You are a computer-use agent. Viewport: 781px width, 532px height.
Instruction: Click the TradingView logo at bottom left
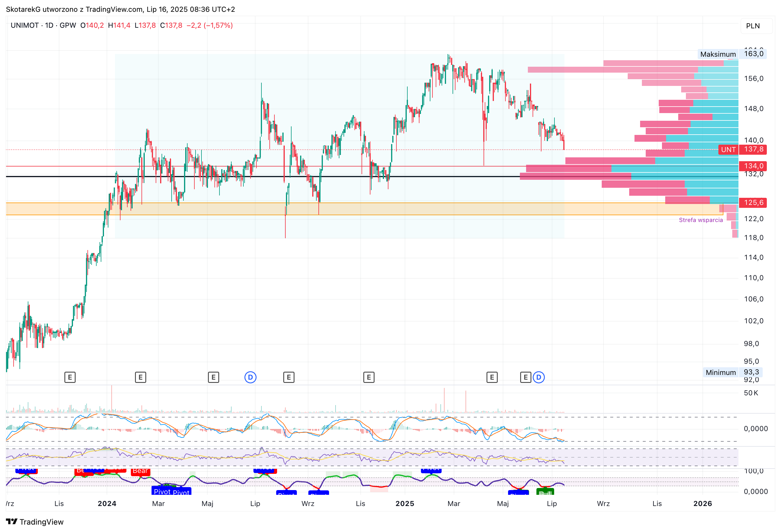coord(35,522)
